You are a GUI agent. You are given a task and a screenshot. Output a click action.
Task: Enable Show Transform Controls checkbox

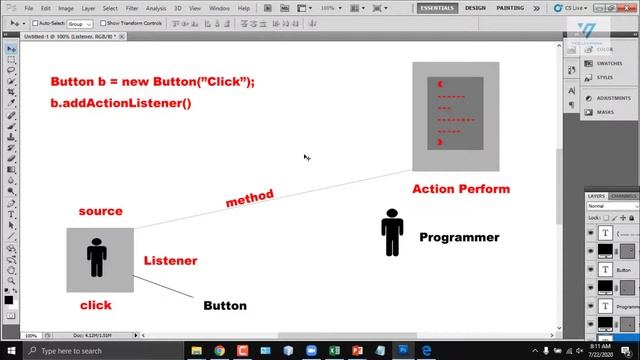103,23
